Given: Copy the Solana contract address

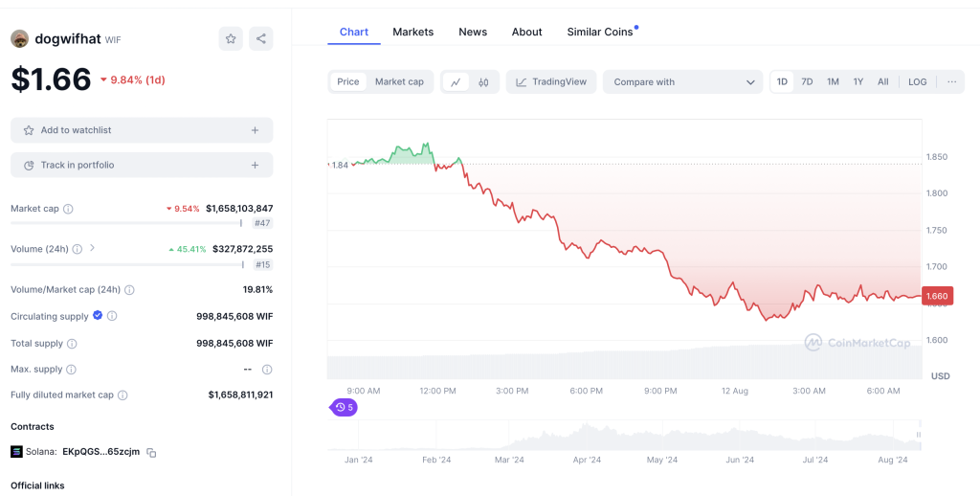Looking at the screenshot, I should pos(151,452).
